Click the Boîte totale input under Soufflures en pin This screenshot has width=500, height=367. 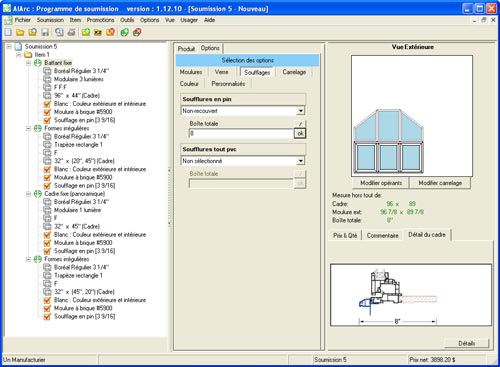point(241,133)
